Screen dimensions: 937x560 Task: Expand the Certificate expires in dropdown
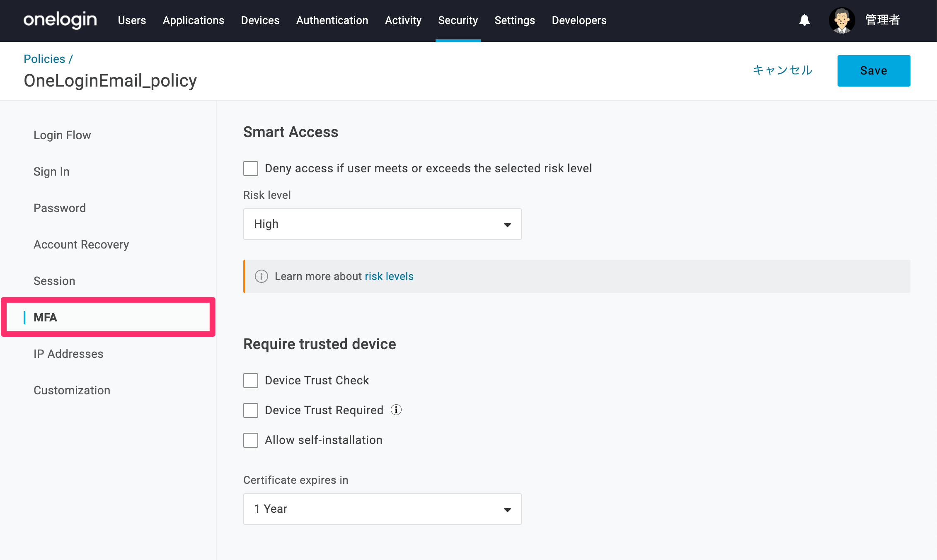(382, 509)
